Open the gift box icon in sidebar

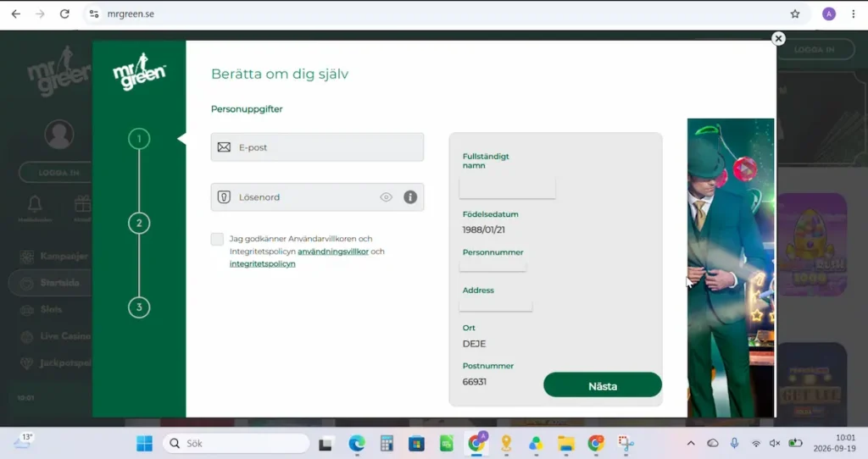tap(83, 203)
